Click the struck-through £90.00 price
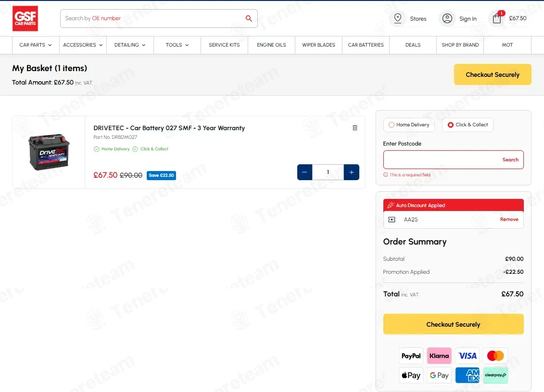The image size is (544, 392). pyautogui.click(x=131, y=175)
